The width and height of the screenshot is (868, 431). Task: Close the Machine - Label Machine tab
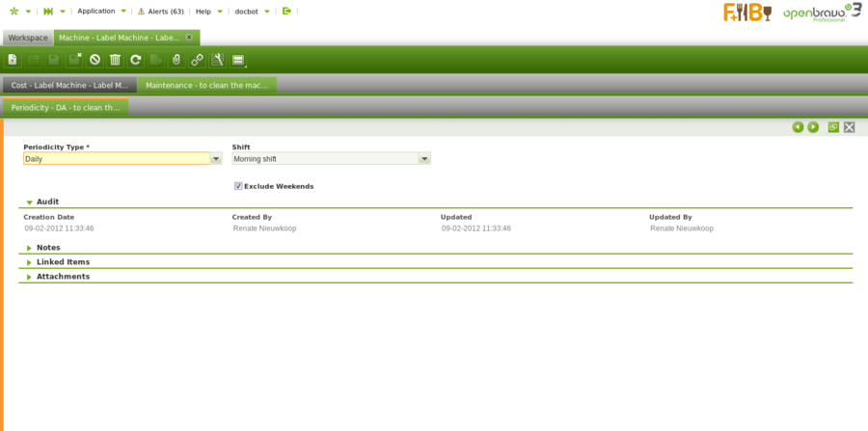pos(189,37)
